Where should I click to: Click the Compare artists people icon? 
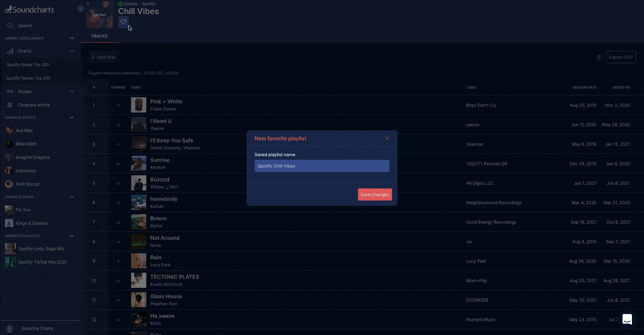pos(10,105)
